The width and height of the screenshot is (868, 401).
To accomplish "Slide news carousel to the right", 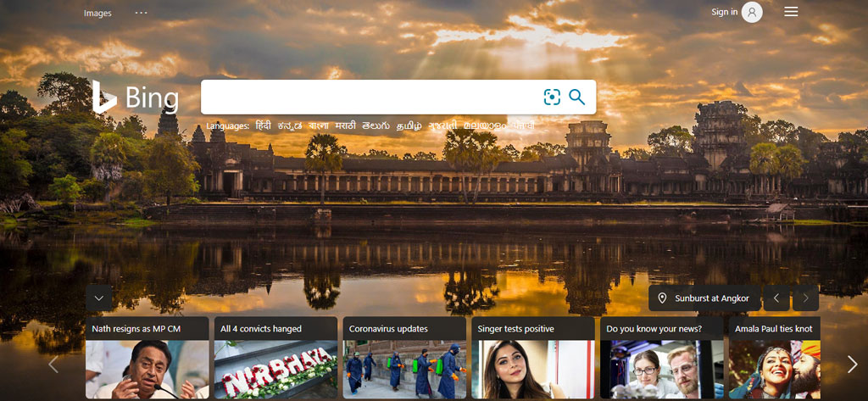I will pos(852,364).
